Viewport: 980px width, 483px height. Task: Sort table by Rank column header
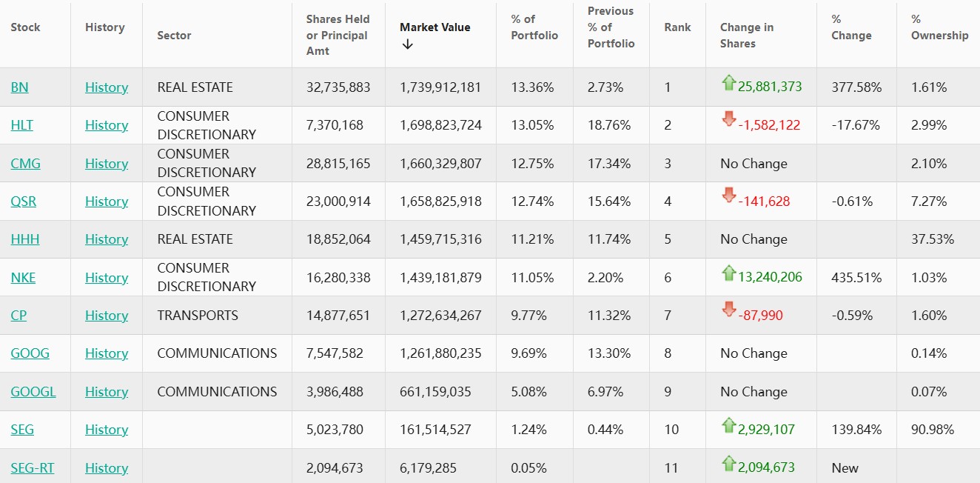click(x=677, y=27)
